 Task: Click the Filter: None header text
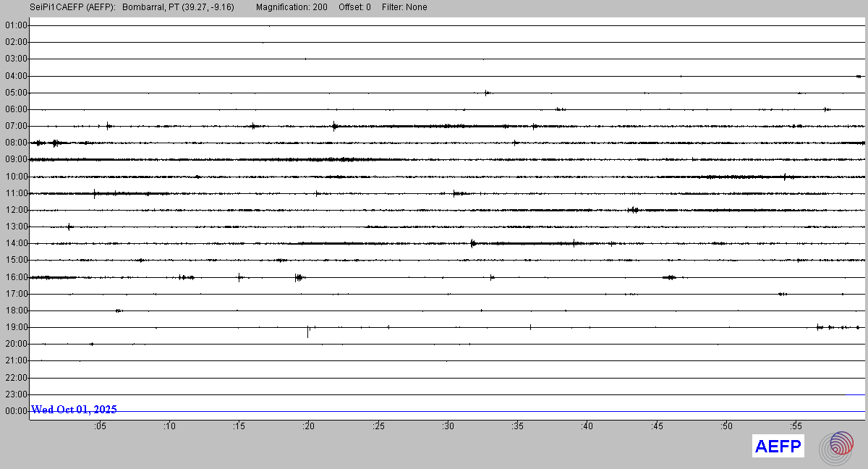point(404,7)
